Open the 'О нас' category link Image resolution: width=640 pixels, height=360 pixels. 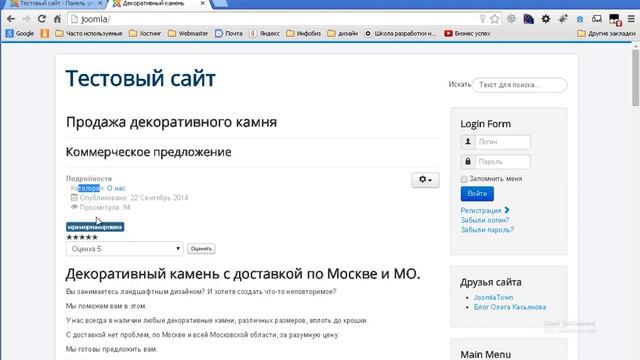click(116, 188)
